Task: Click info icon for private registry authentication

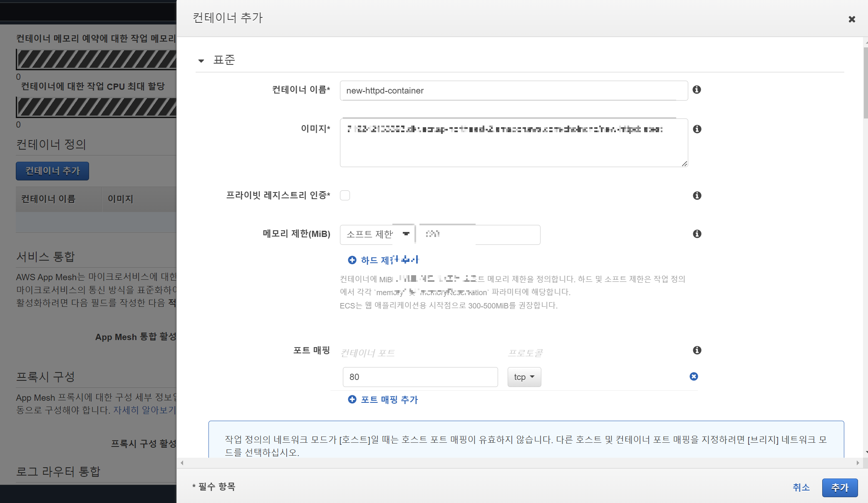Action: pos(697,195)
